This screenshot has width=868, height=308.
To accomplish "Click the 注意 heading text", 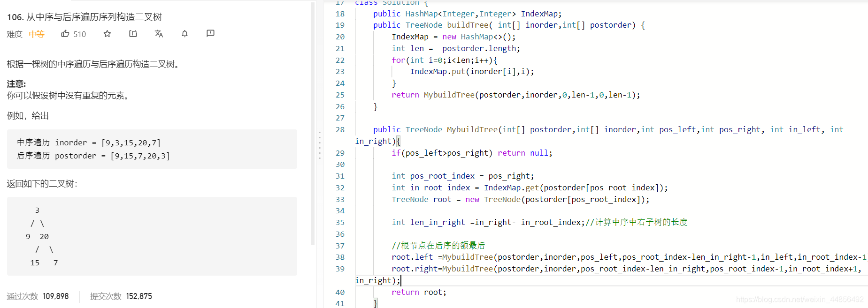I will pos(16,84).
